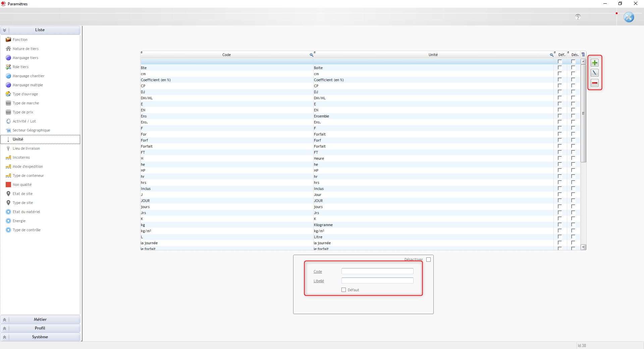Collapse the Liste panel section
Viewport: 644px width, 349px height.
point(5,30)
